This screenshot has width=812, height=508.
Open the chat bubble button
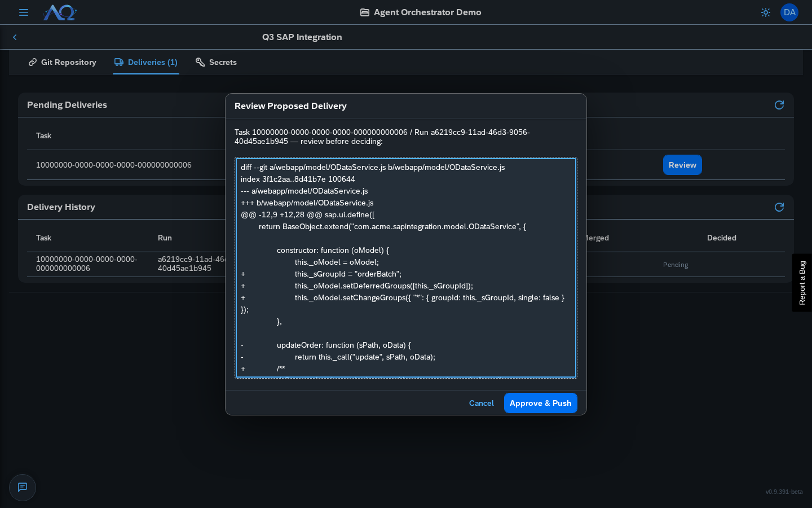(23, 488)
